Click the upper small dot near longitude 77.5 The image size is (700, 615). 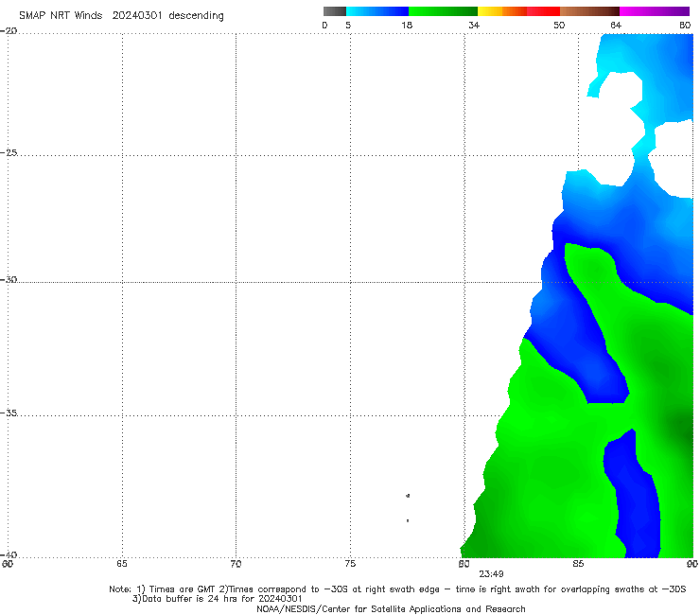pos(408,496)
